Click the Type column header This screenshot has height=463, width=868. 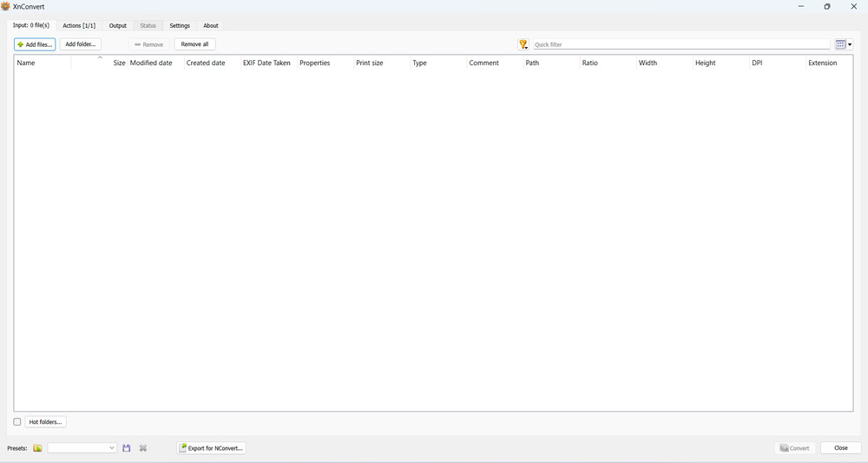[438, 63]
